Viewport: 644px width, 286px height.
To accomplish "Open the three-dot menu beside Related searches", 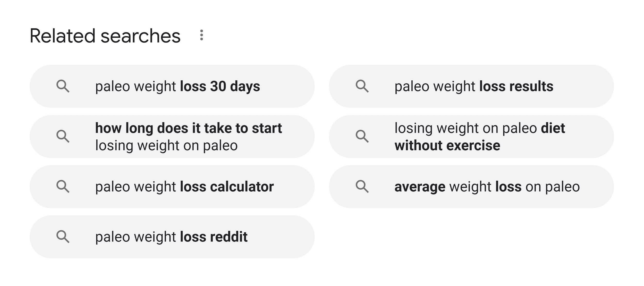I will pos(201,35).
